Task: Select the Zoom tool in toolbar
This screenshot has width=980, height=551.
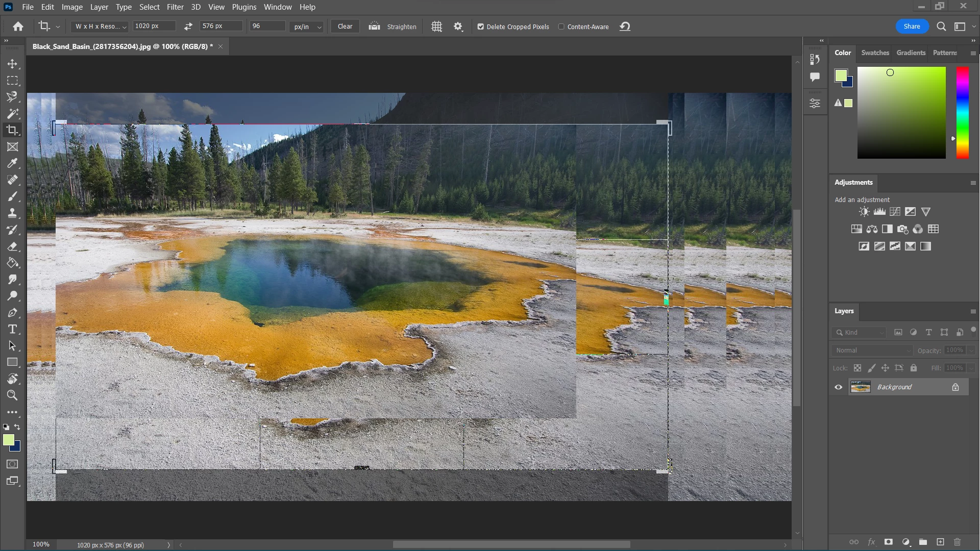Action: [12, 395]
